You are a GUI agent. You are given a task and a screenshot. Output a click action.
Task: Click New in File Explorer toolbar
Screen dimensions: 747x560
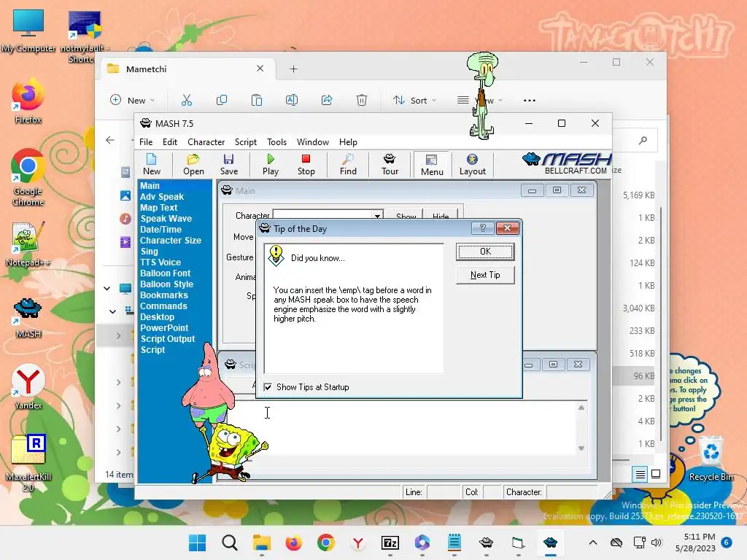click(x=133, y=100)
